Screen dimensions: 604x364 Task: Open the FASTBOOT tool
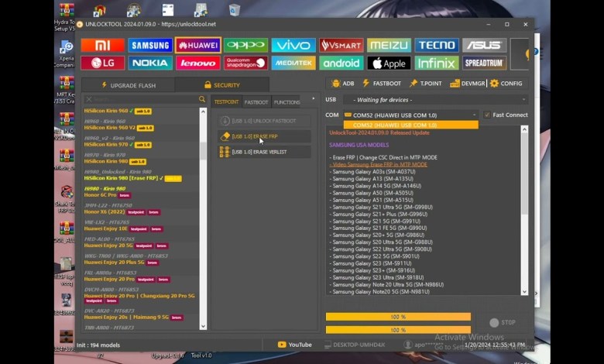tap(382, 83)
